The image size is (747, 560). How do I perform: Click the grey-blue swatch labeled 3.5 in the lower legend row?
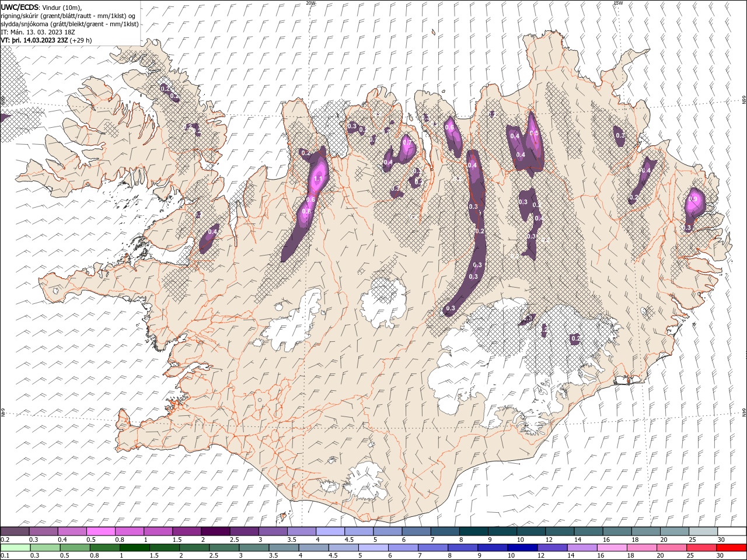tap(284, 548)
